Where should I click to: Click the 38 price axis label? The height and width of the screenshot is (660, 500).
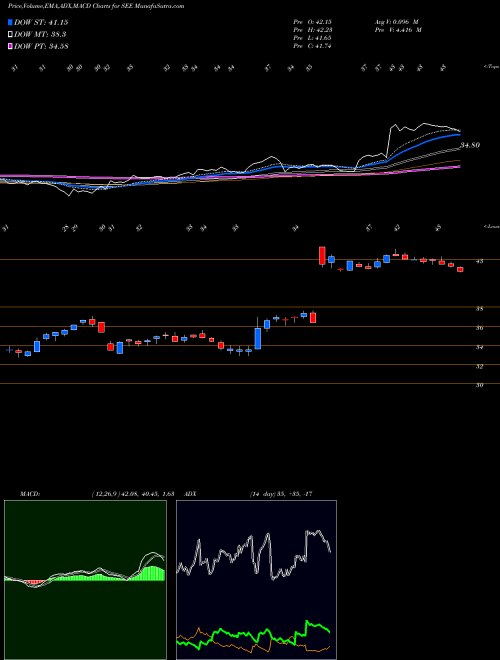479,309
